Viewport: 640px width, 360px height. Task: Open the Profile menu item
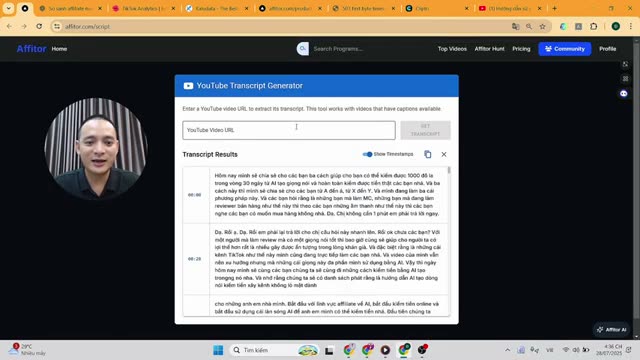(x=607, y=49)
